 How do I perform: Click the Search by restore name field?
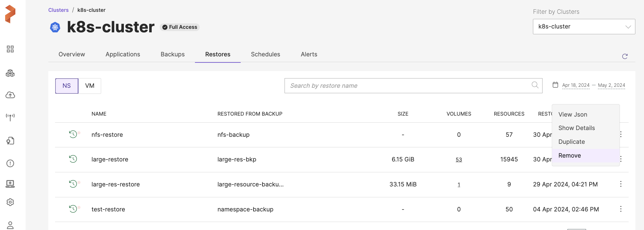click(x=407, y=86)
